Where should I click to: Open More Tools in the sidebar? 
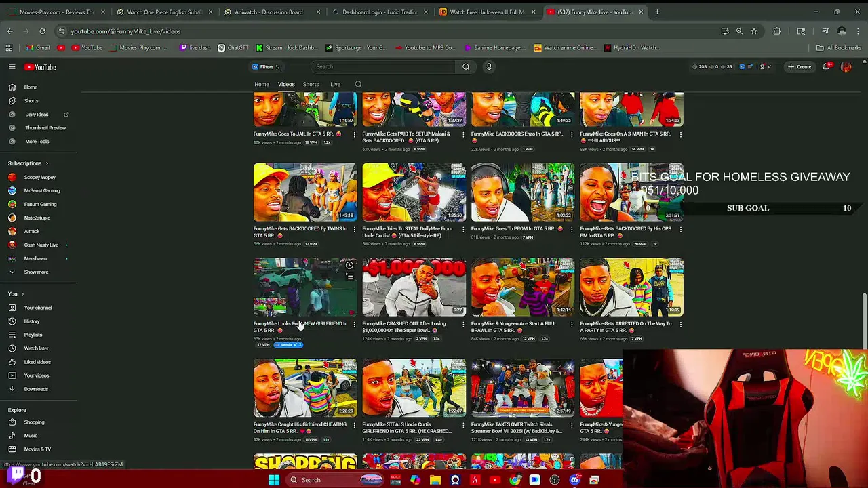pos(38,142)
